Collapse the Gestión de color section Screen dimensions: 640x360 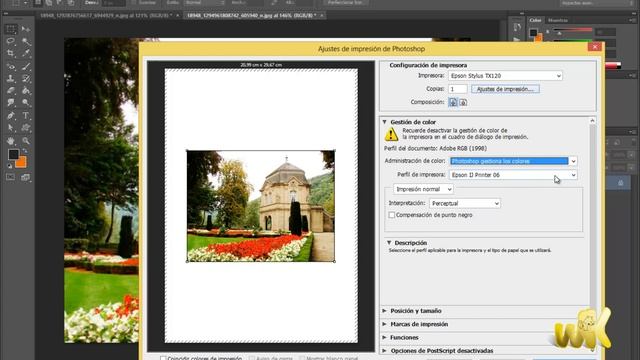tap(384, 122)
